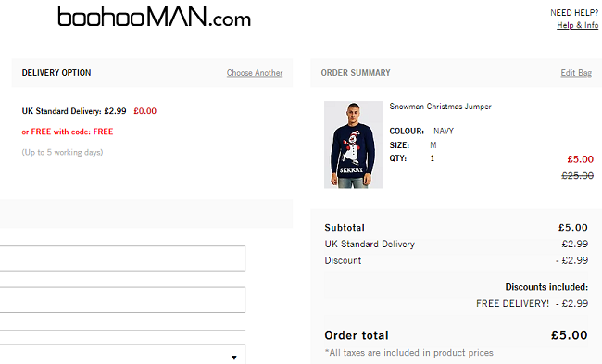The image size is (602, 364).
Task: Focus the first empty text field
Action: pos(122,258)
